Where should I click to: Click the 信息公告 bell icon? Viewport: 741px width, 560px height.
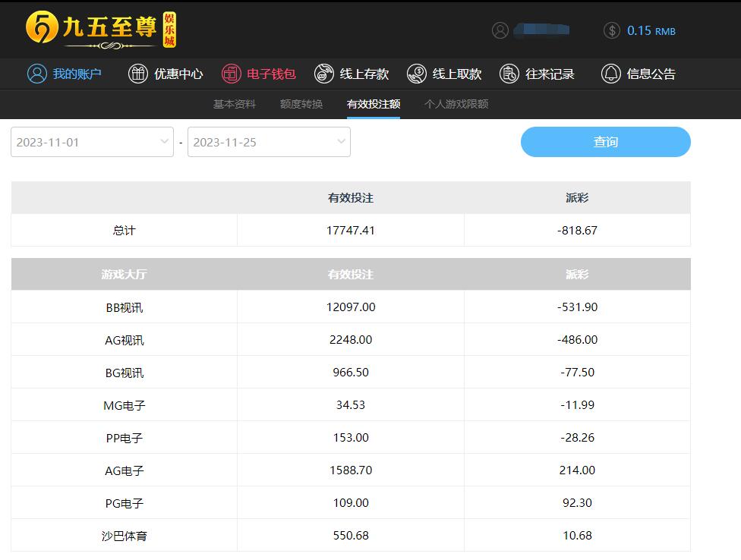tap(610, 74)
